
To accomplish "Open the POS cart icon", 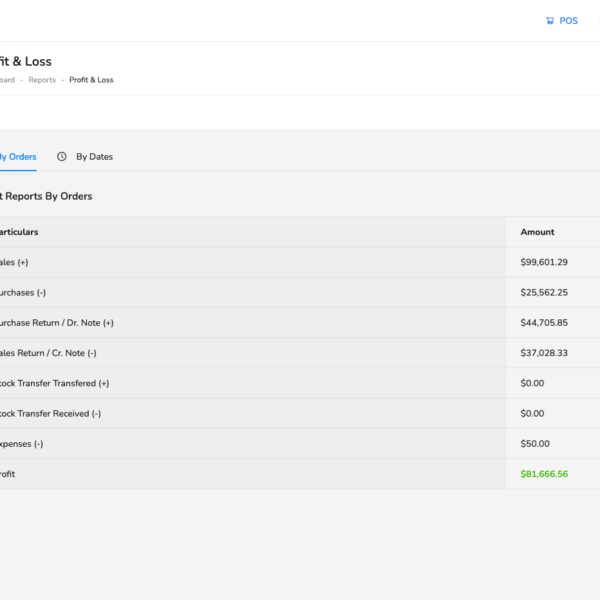I will coord(550,21).
